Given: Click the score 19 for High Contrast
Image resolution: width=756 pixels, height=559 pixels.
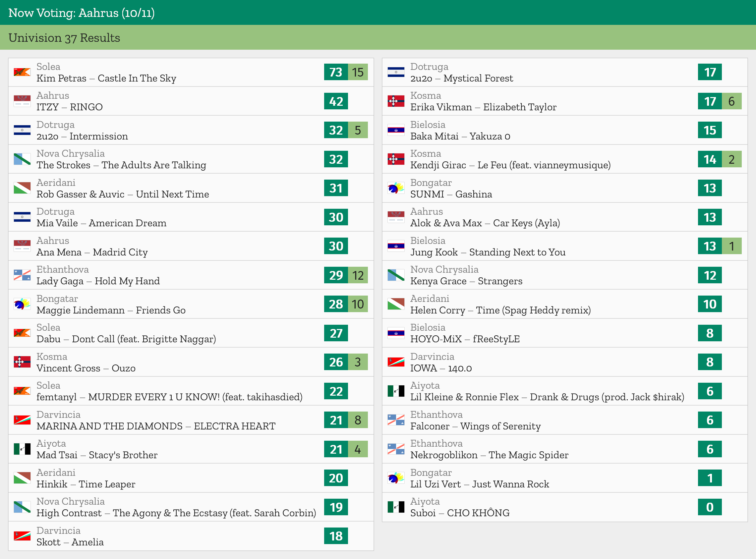Looking at the screenshot, I should click(x=336, y=507).
